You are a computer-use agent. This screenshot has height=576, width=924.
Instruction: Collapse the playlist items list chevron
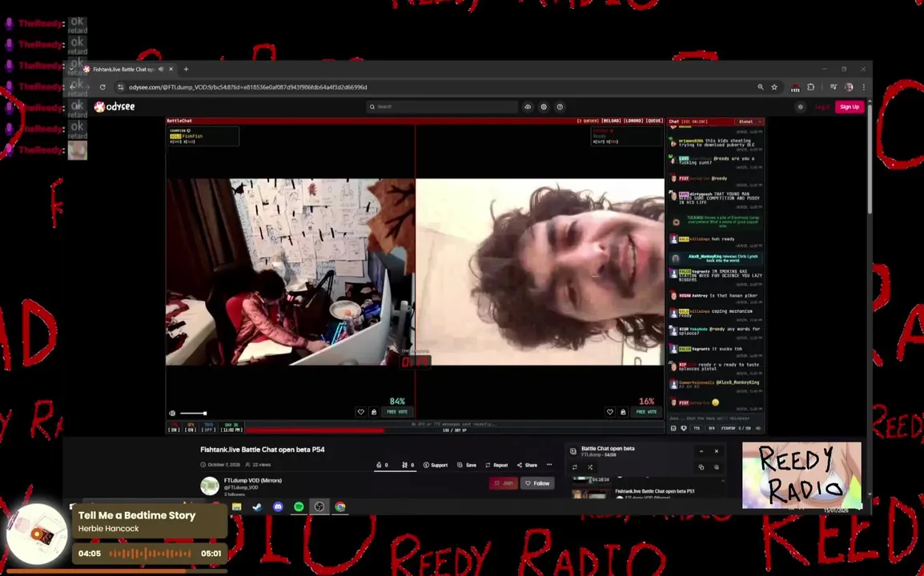[723, 481]
